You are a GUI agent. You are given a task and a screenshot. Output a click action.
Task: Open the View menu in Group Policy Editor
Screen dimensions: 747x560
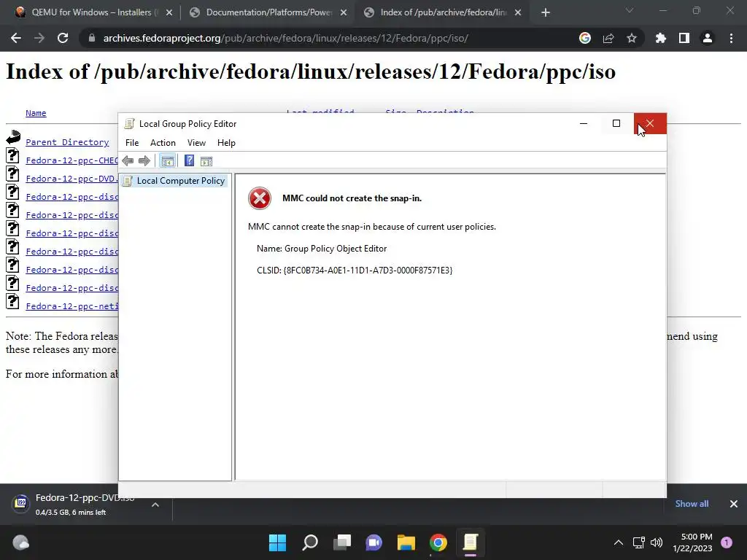pos(196,143)
